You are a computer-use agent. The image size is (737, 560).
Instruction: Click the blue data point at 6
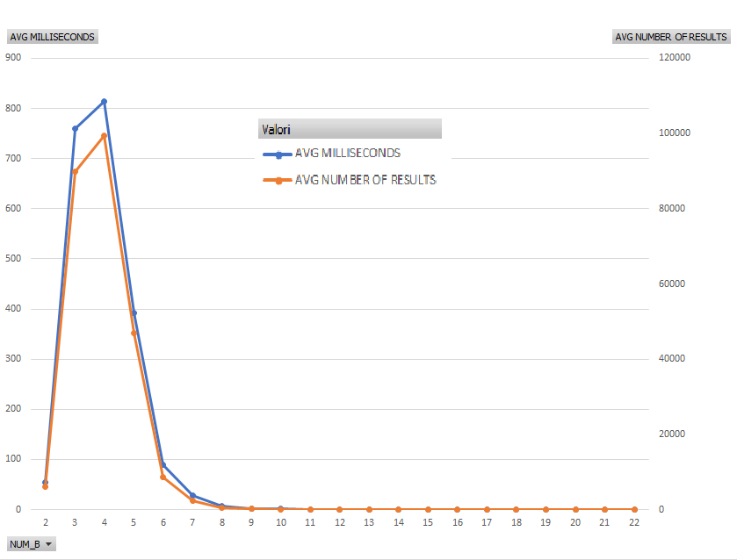coord(163,465)
